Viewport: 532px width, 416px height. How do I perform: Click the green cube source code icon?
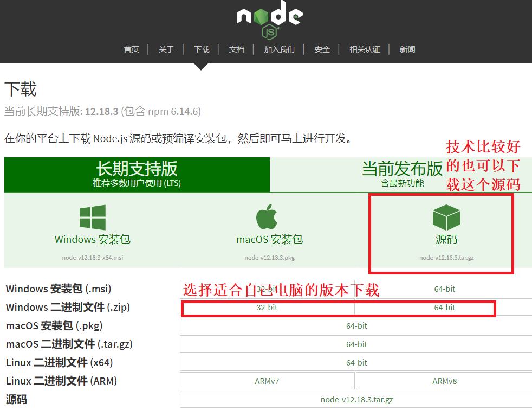pyautogui.click(x=446, y=217)
